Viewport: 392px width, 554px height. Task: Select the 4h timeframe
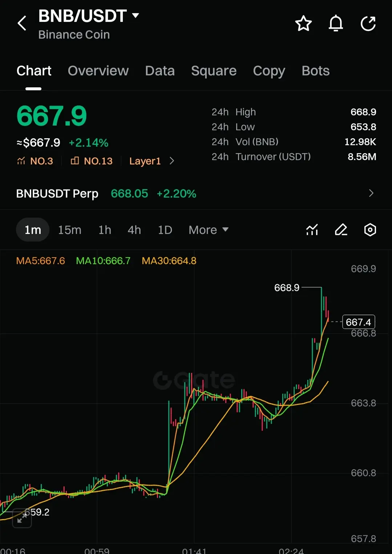(134, 230)
